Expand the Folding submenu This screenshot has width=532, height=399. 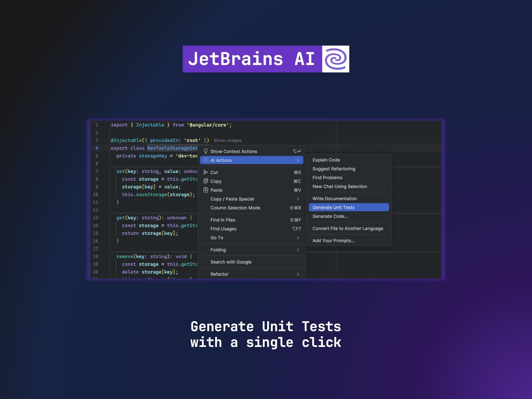point(218,250)
